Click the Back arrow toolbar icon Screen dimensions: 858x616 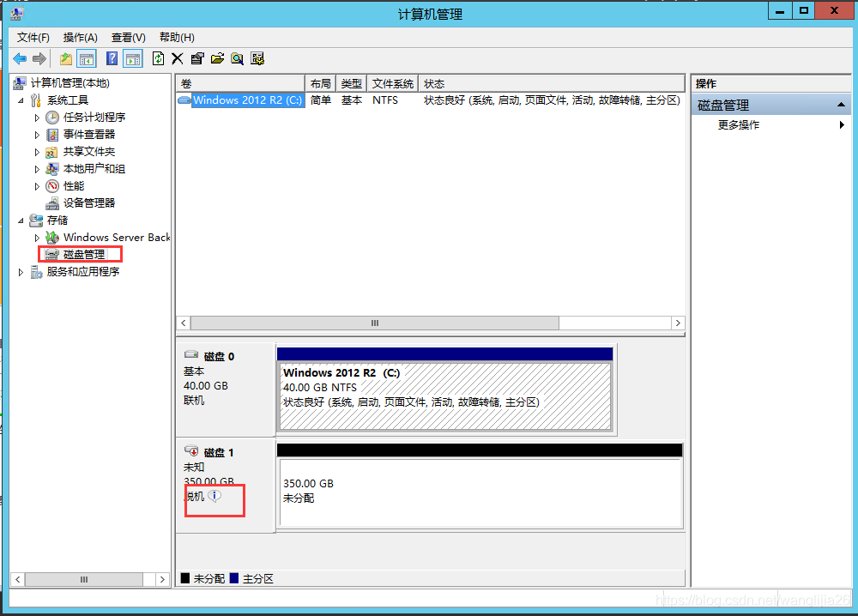20,58
